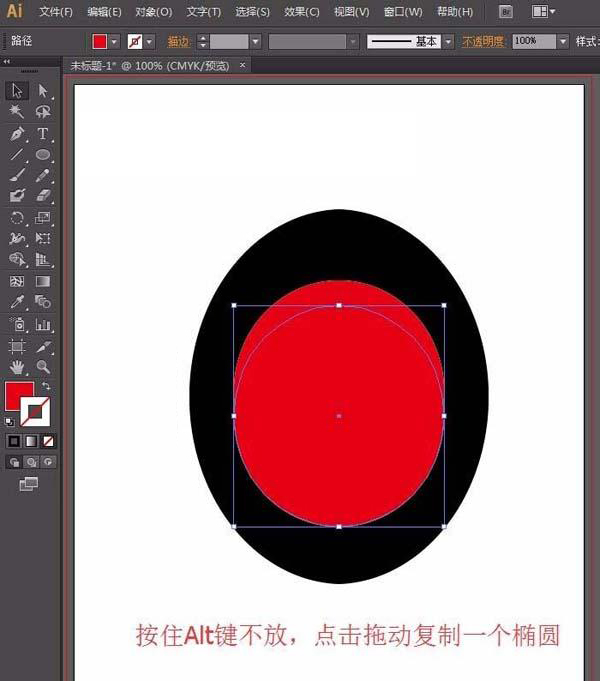This screenshot has width=600, height=681.
Task: Select the Type tool
Action: tap(43, 133)
